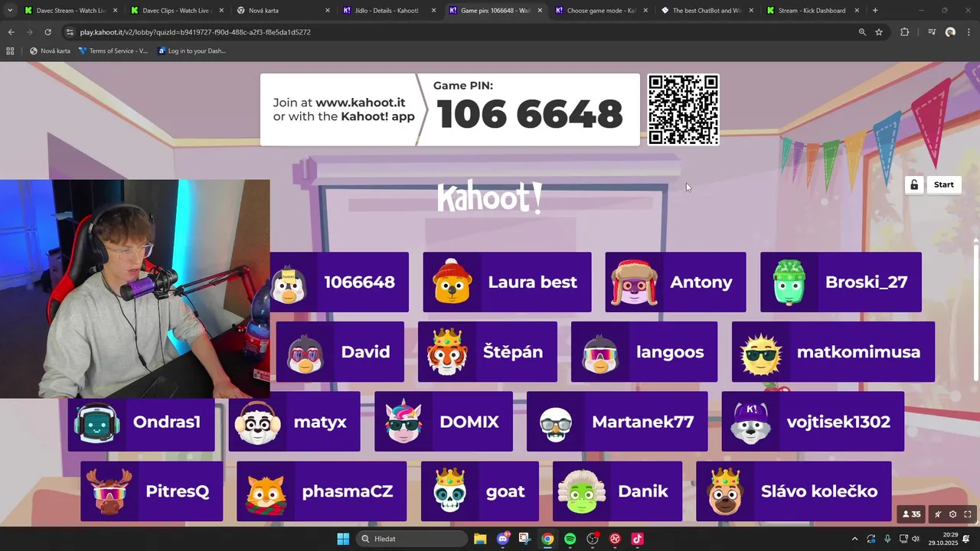Screen dimensions: 980x551
Task: Select player card Ondras1
Action: [x=142, y=422]
